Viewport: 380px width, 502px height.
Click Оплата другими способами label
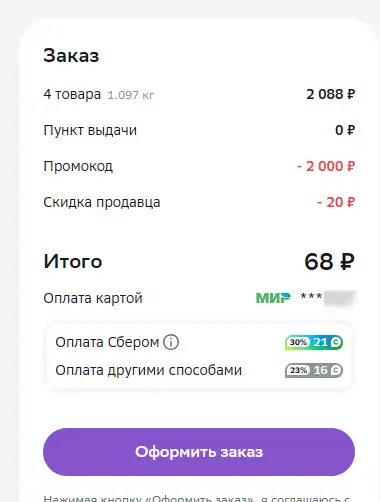(148, 370)
